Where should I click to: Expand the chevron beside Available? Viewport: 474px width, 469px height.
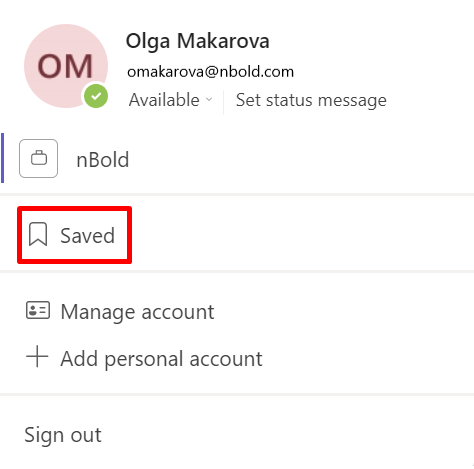[209, 99]
